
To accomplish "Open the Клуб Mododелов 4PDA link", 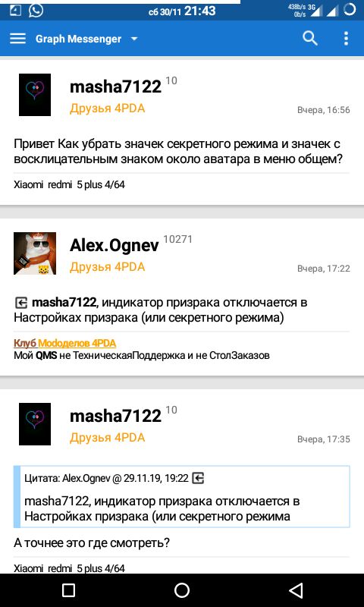I will click(x=65, y=343).
